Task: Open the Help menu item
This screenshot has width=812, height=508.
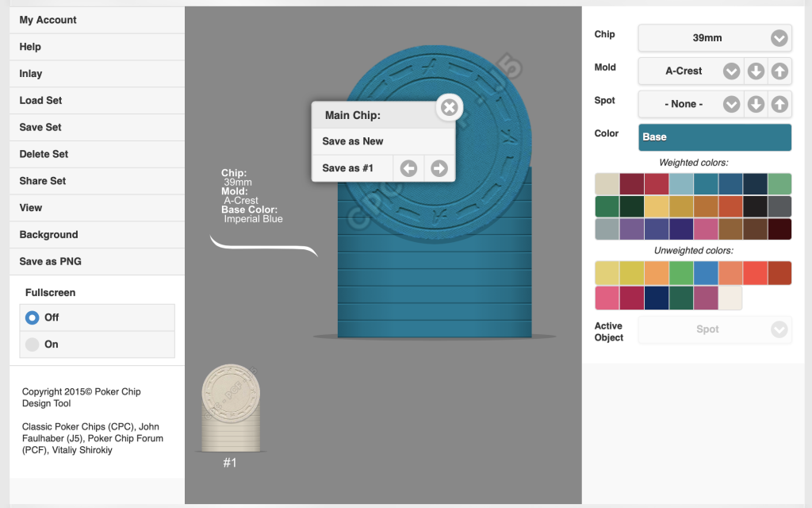Action: pos(97,47)
